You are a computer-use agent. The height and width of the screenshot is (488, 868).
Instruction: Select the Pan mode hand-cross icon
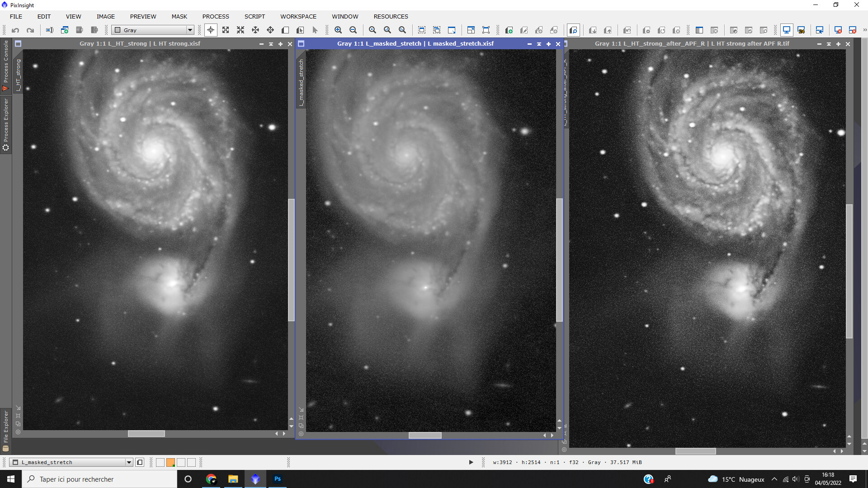255,30
